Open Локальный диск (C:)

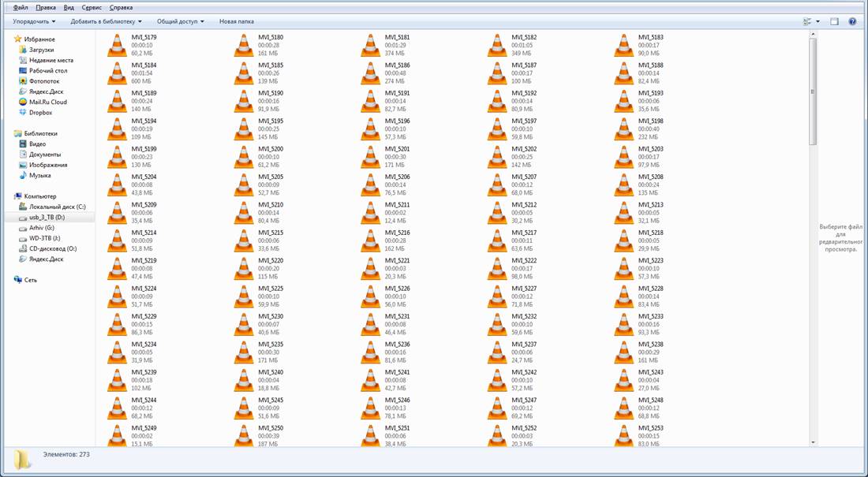point(58,207)
